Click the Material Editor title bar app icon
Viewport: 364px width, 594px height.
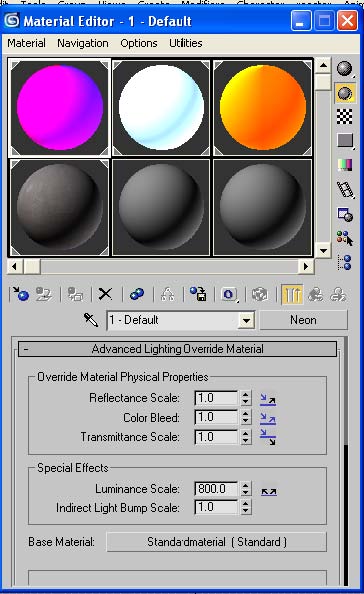(x=12, y=20)
